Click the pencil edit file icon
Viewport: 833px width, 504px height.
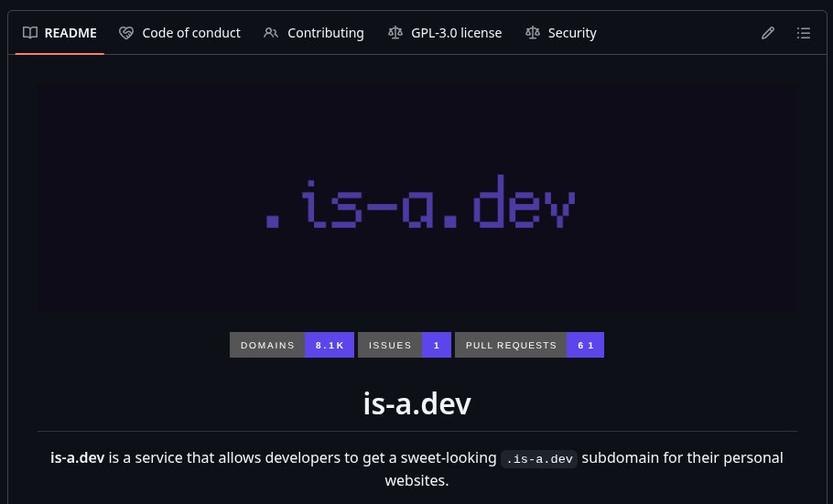[x=768, y=33]
